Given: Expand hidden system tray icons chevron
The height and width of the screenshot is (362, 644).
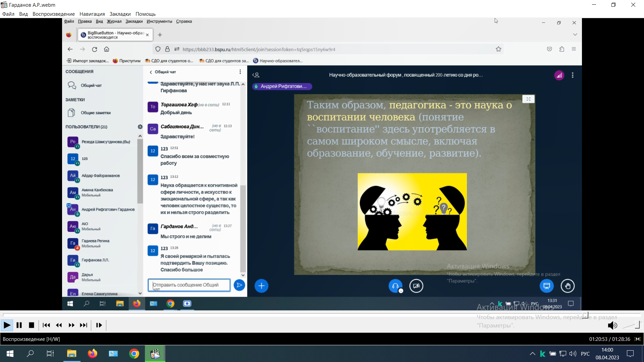Looking at the screenshot, I should tap(532, 354).
